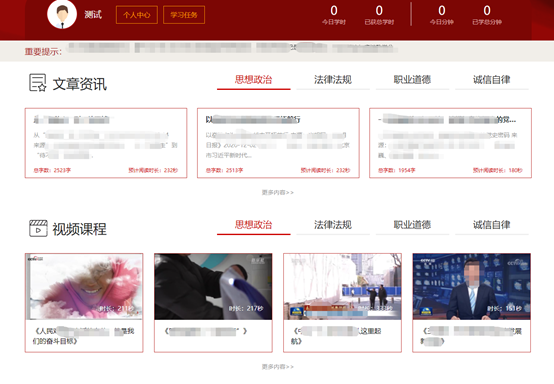Open the article card with 1954字
Image resolution: width=554 pixels, height=384 pixels.
click(x=450, y=143)
